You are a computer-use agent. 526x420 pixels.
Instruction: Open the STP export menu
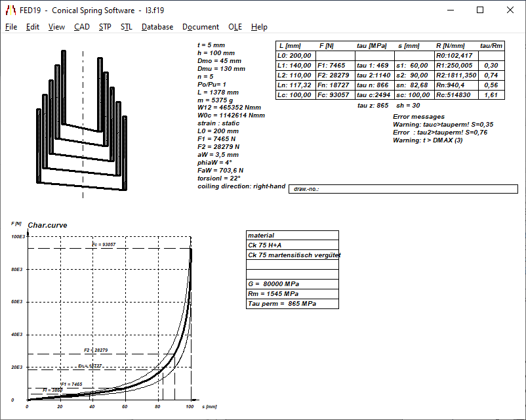coord(105,27)
